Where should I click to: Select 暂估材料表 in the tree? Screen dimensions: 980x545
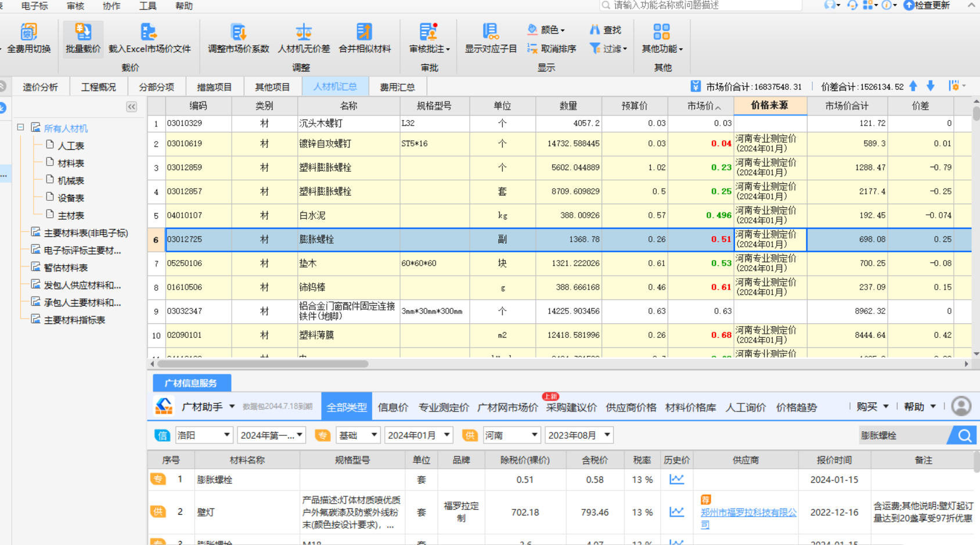pos(66,268)
